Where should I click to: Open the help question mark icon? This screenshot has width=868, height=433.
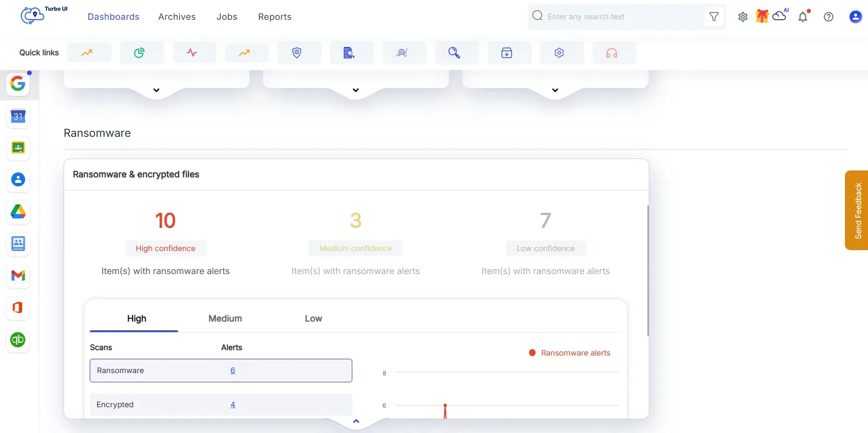click(828, 17)
